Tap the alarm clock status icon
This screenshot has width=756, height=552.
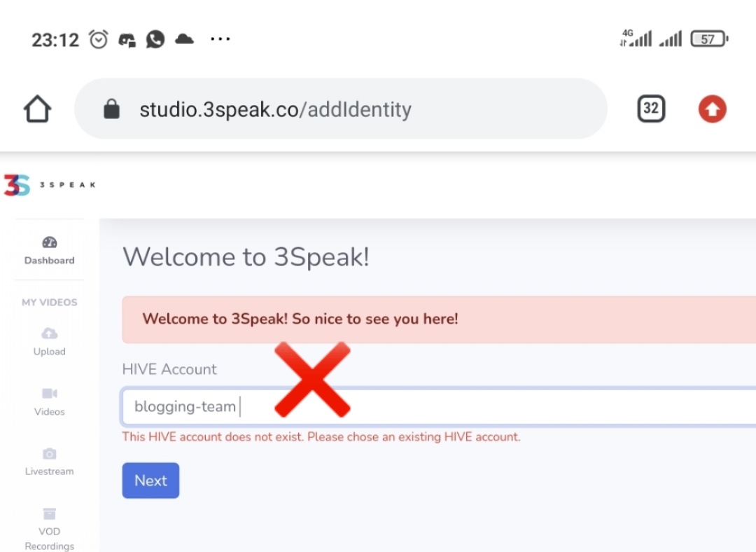point(99,39)
